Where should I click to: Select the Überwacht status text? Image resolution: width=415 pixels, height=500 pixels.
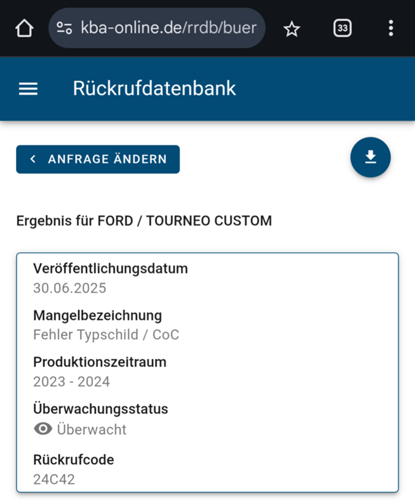[92, 429]
